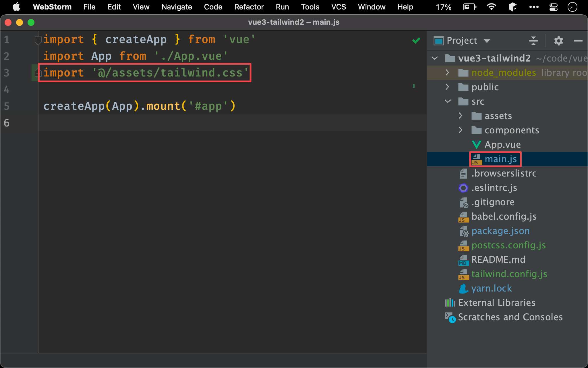Click the Project tool window icon
This screenshot has height=368, width=588.
coord(438,41)
